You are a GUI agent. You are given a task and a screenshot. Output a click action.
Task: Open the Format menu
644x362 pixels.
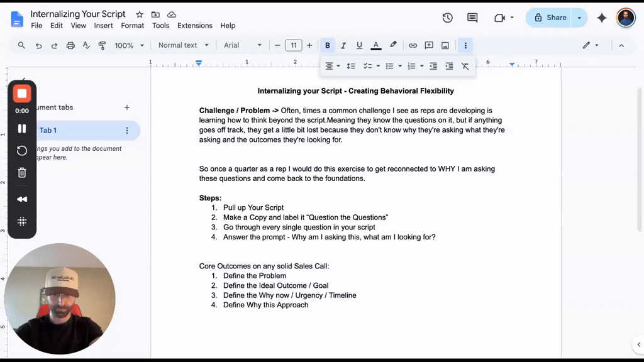(132, 25)
